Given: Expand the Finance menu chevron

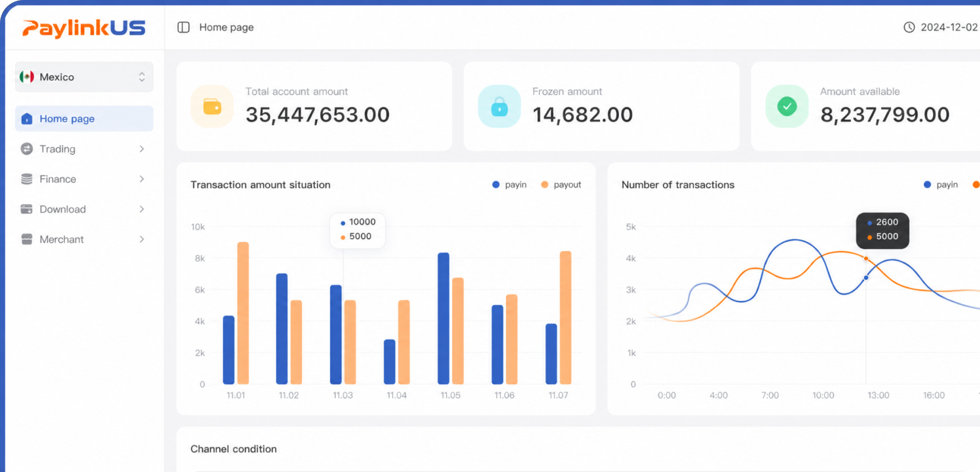Looking at the screenshot, I should tap(141, 179).
